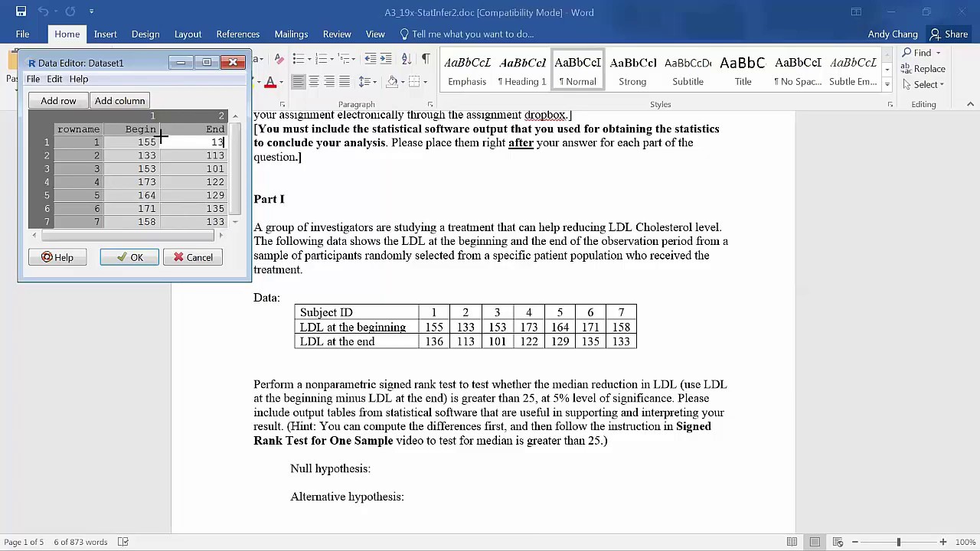This screenshot has width=980, height=551.
Task: Open the Select dropdown in Editing group
Action: pos(923,84)
